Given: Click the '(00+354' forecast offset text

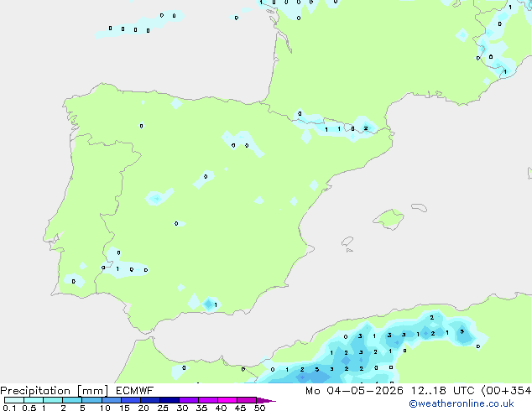Looking at the screenshot, I should point(506,391).
